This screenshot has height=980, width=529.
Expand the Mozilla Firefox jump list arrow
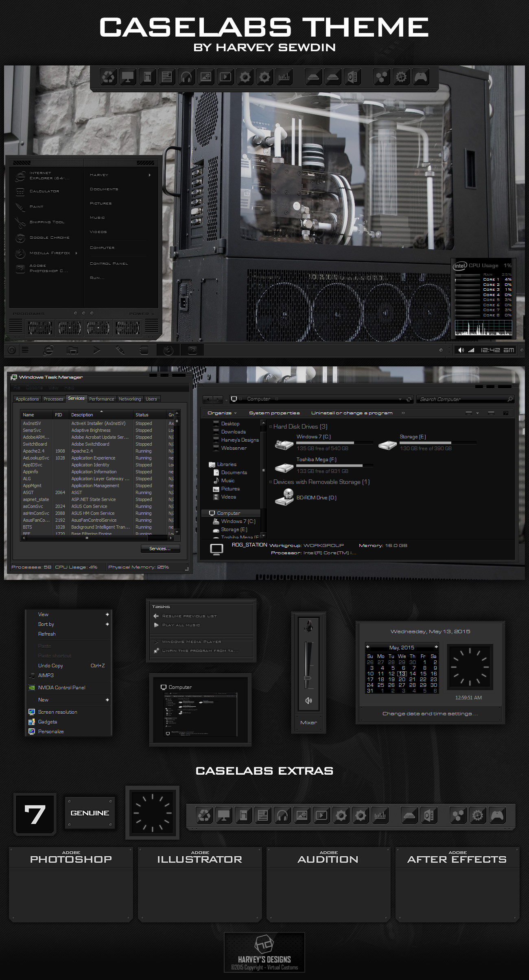(77, 253)
